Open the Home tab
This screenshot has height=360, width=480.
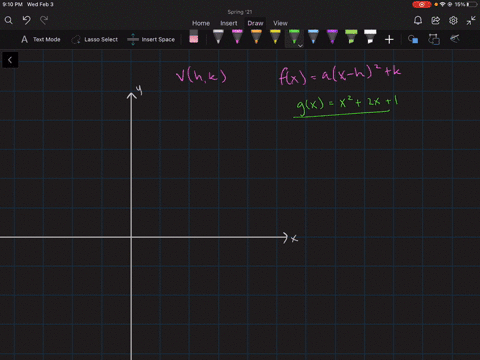tap(201, 23)
